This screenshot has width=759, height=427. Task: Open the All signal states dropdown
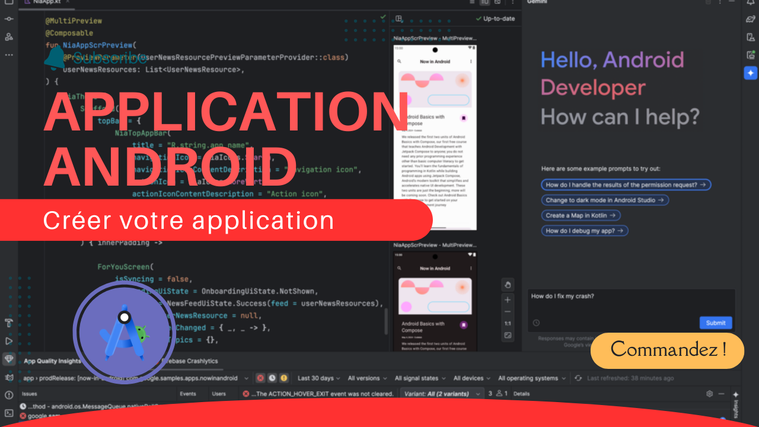tap(419, 378)
